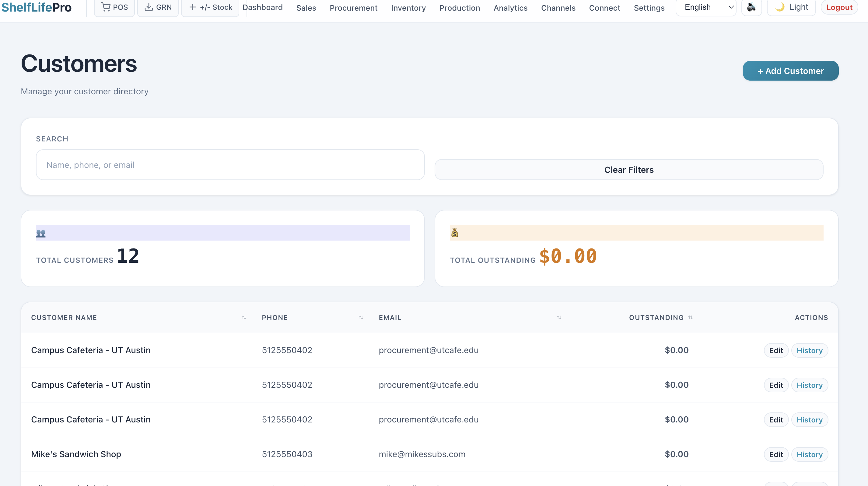Image resolution: width=868 pixels, height=486 pixels.
Task: Toggle the Light theme mode button
Action: (791, 7)
